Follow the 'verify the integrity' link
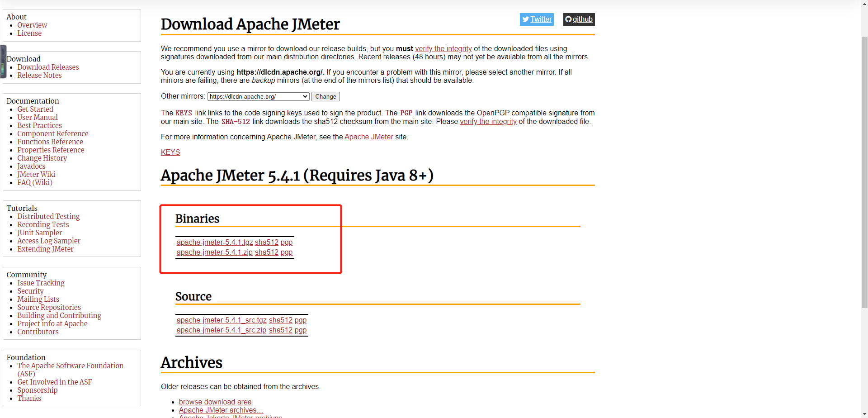 [x=443, y=48]
